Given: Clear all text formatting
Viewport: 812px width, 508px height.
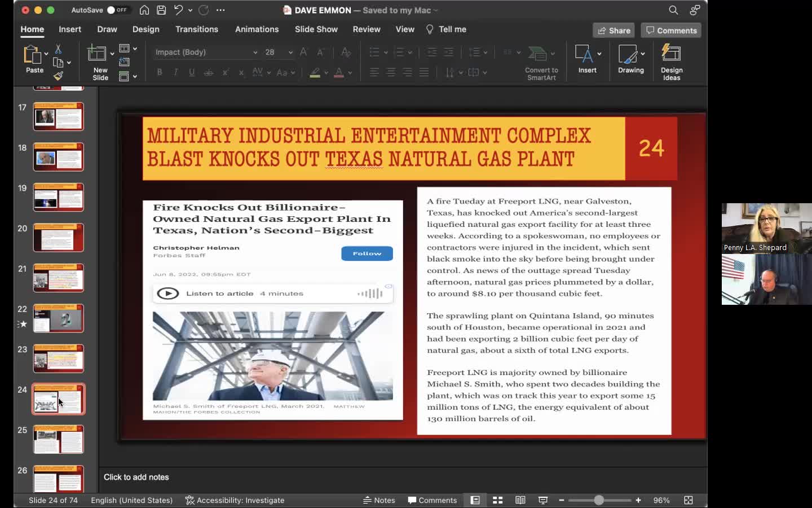Looking at the screenshot, I should coord(346,52).
